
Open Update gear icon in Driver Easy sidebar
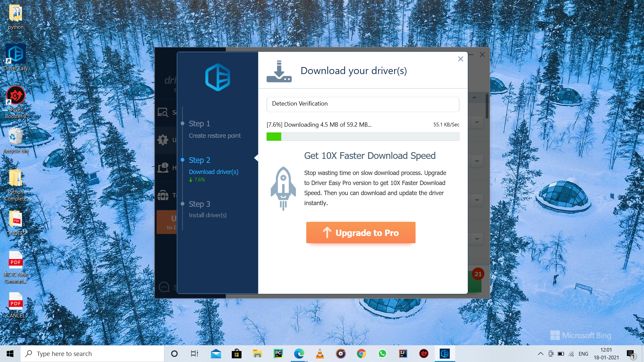(x=163, y=140)
